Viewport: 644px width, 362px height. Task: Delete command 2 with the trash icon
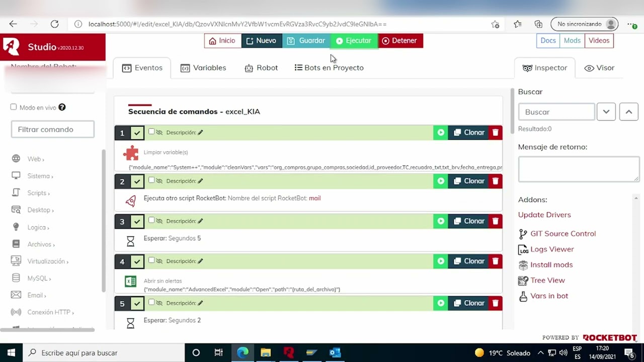point(496,181)
